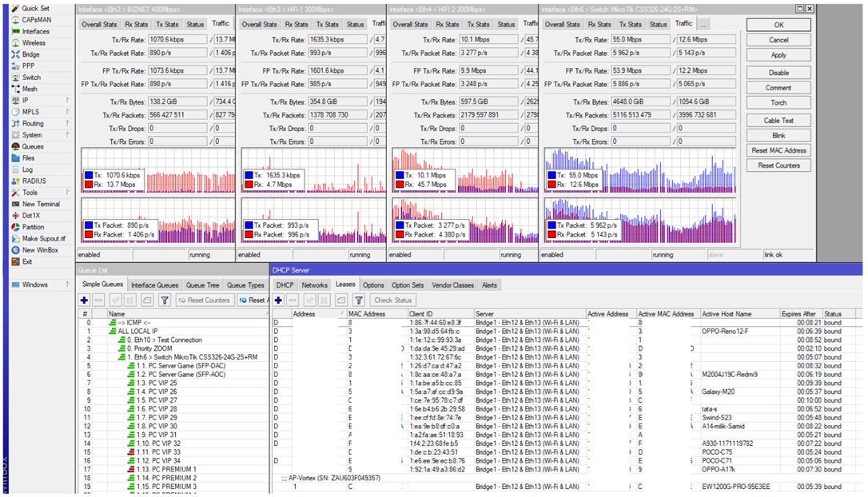This screenshot has height=497, width=868.
Task: Click the Torch button
Action: pyautogui.click(x=778, y=102)
